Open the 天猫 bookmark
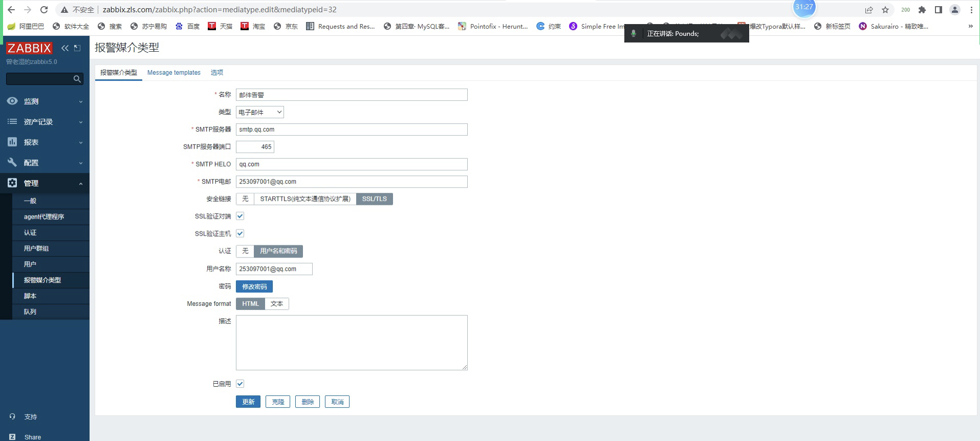 (220, 26)
